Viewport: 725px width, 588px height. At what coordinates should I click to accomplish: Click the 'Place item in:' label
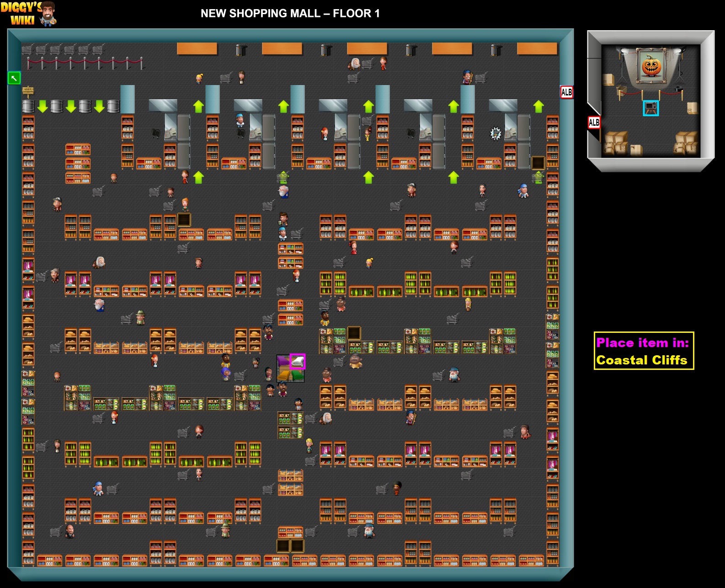(642, 343)
